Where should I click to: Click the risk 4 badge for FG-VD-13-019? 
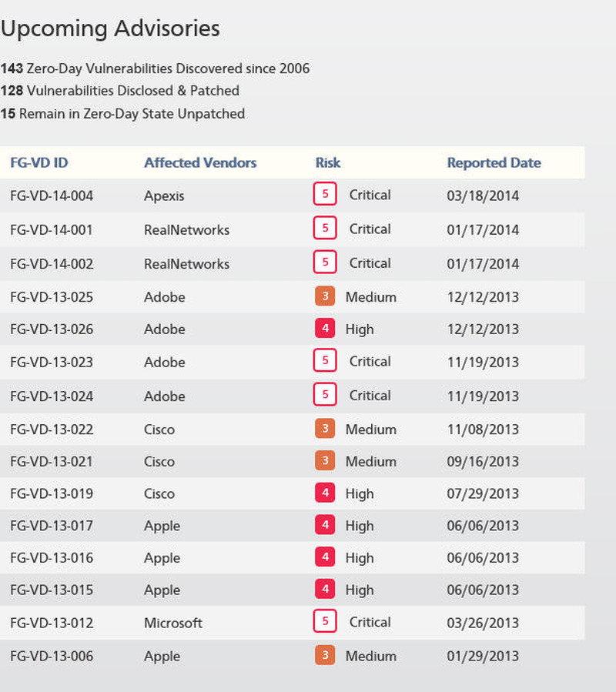(325, 493)
